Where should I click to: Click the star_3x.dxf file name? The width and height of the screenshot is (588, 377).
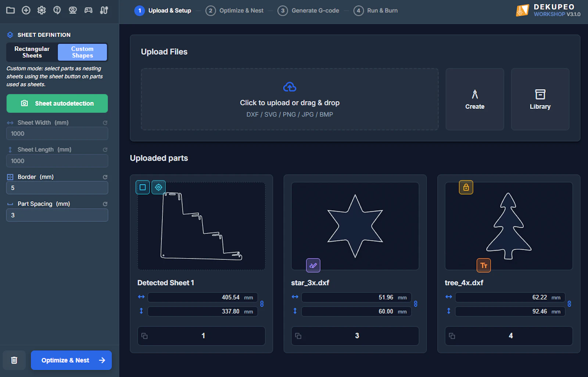click(x=310, y=283)
